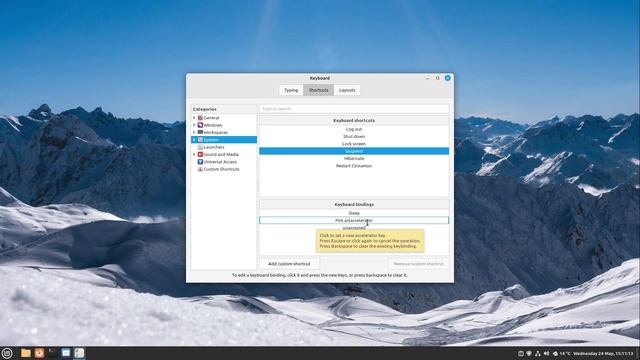
Task: Select the Restart Cinnamon shortcut row
Action: (x=354, y=166)
